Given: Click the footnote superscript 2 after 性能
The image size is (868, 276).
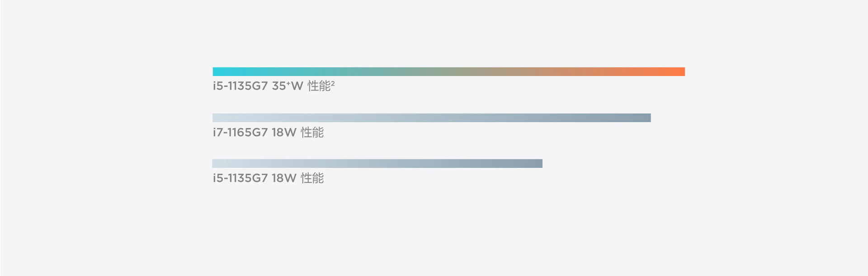Looking at the screenshot, I should tap(333, 83).
